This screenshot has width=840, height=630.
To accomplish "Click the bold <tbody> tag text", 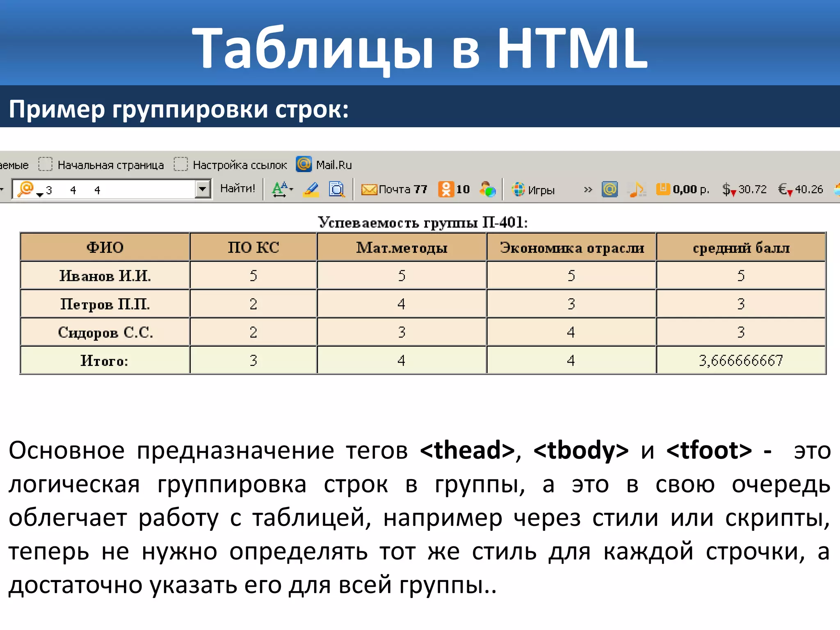I will (x=581, y=450).
